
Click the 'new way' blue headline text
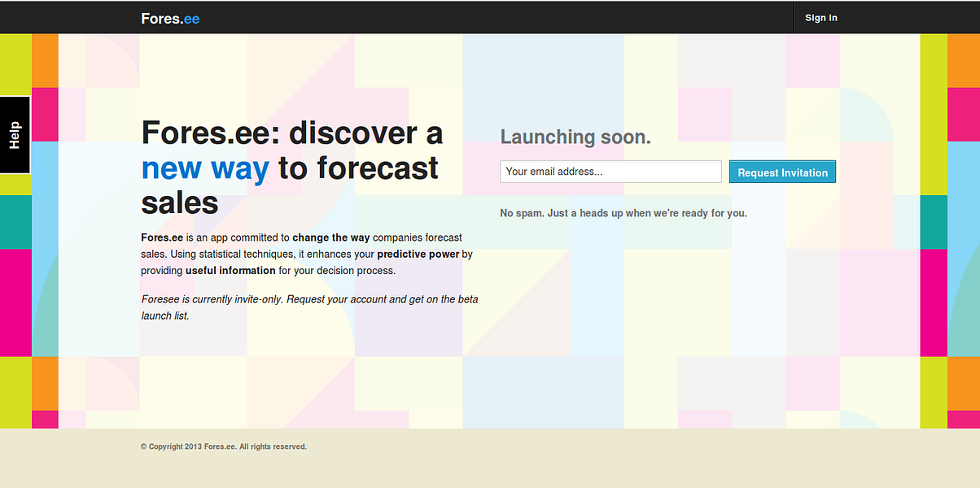point(205,168)
